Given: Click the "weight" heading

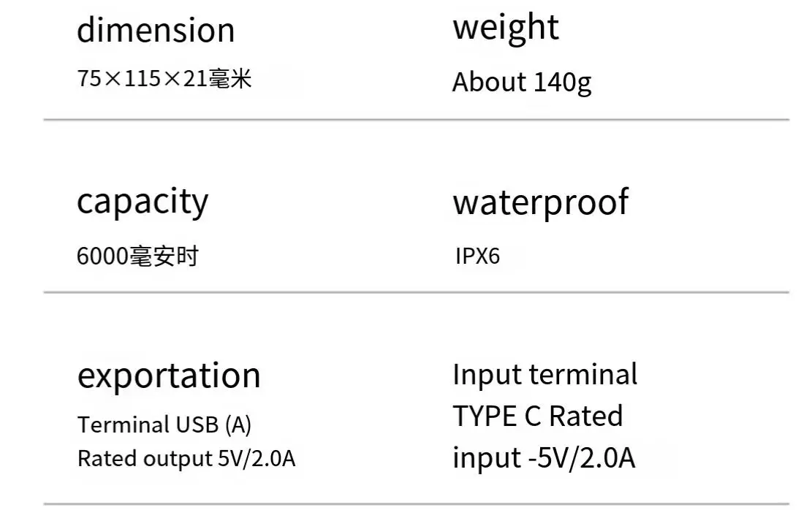Looking at the screenshot, I should point(506,28).
